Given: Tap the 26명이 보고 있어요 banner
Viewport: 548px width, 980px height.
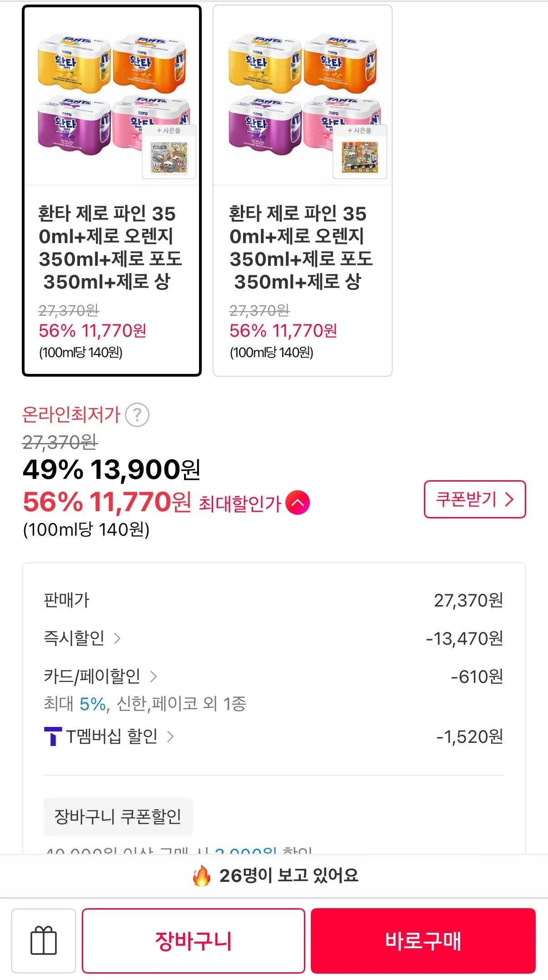Looking at the screenshot, I should (x=274, y=876).
